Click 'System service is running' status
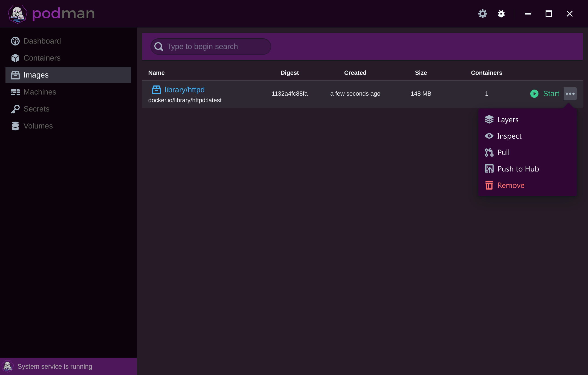 tap(55, 367)
